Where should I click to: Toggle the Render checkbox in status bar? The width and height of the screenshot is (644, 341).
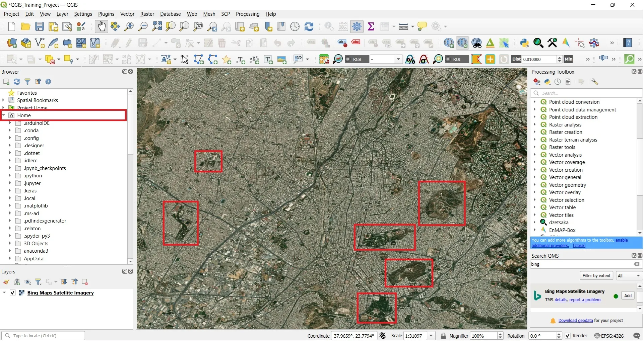[568, 336]
